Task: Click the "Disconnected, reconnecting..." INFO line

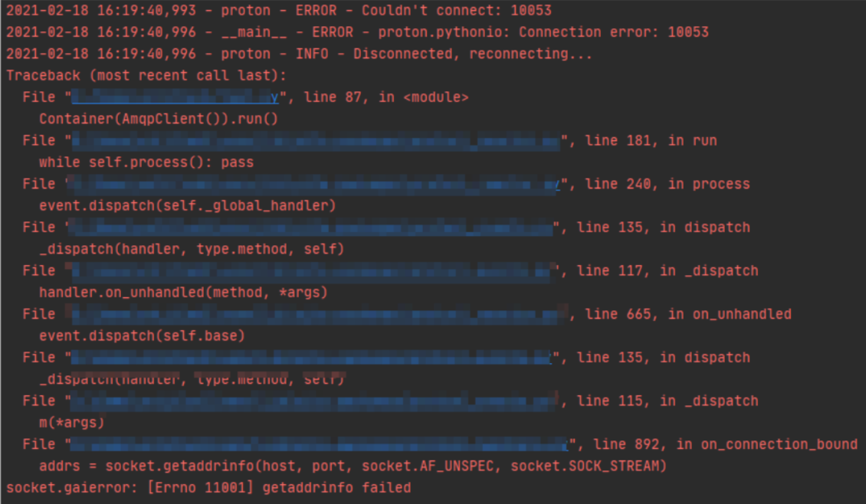Action: (299, 54)
